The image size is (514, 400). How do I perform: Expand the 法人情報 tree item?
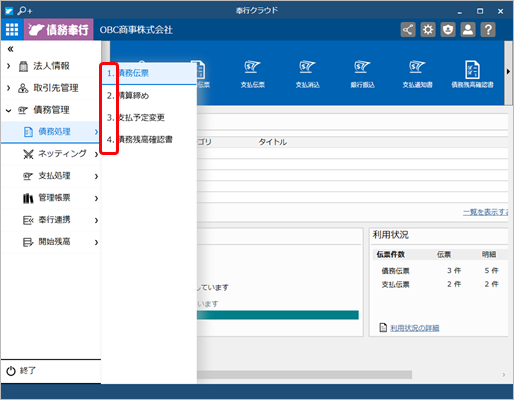(9, 66)
